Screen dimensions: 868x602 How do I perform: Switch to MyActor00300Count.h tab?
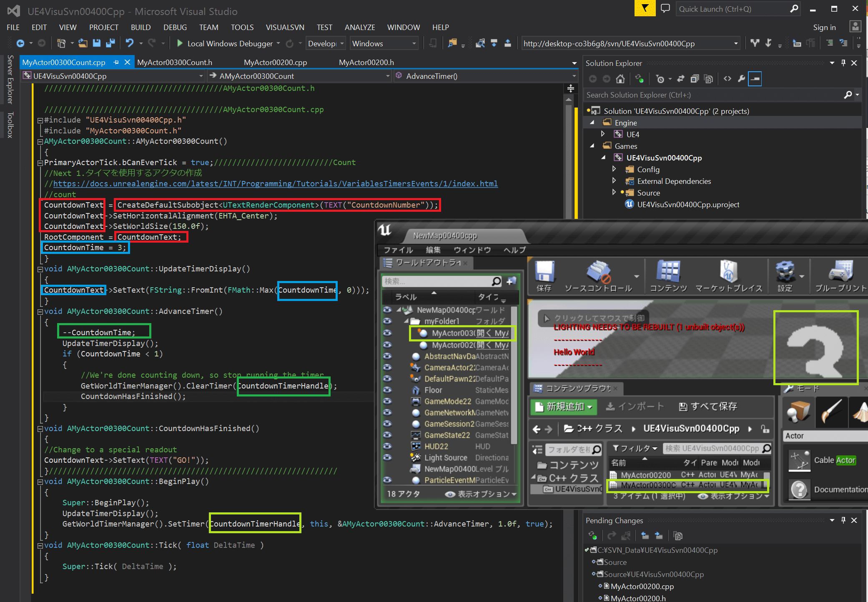(175, 62)
